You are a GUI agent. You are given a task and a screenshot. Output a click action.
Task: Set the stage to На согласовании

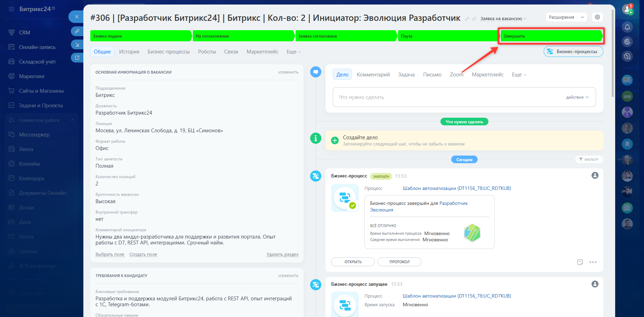(x=243, y=36)
